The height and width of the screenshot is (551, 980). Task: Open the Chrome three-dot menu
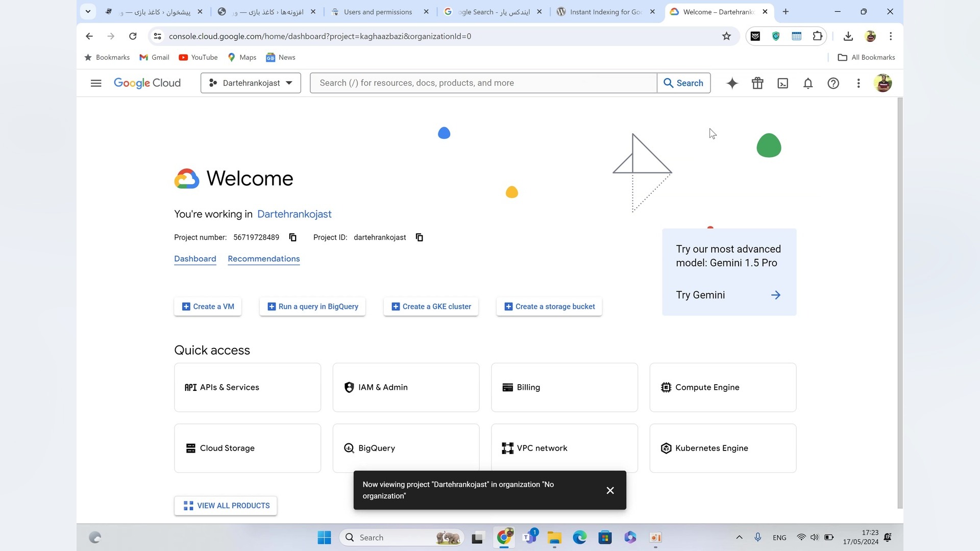(x=891, y=36)
